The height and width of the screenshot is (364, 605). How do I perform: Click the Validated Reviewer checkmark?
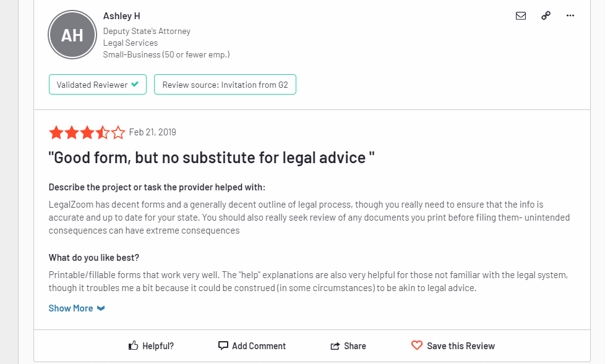pos(135,84)
